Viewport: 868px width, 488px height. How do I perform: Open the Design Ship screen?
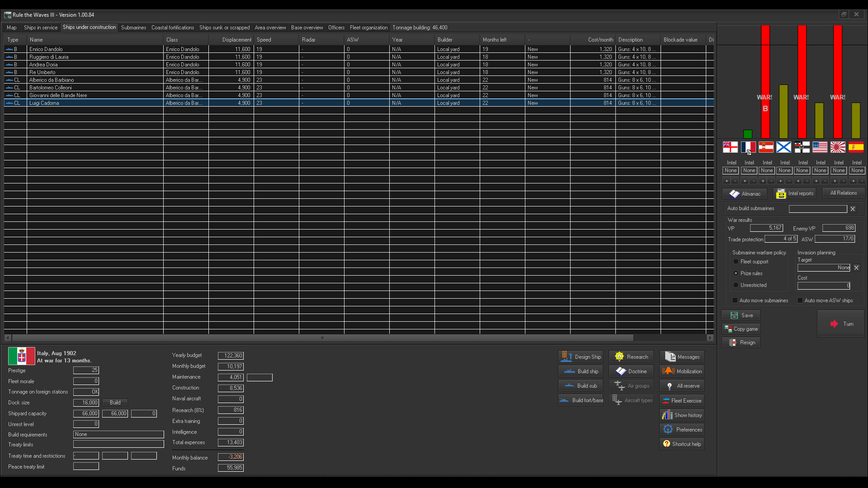pyautogui.click(x=580, y=357)
